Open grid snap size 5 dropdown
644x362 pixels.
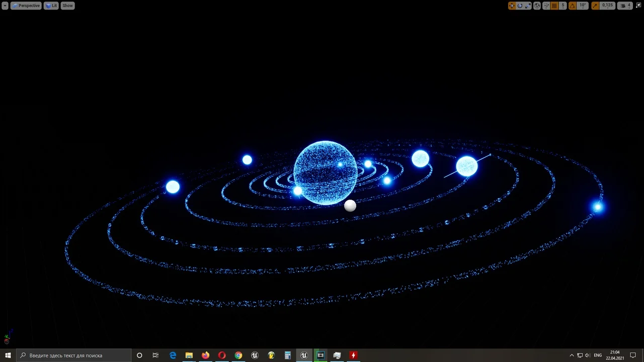pos(563,6)
